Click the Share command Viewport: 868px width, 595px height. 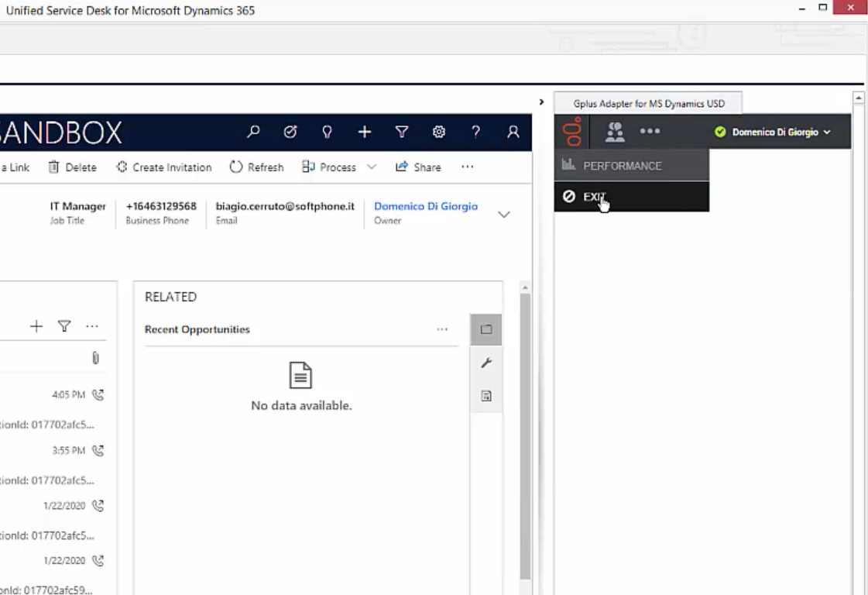point(418,167)
